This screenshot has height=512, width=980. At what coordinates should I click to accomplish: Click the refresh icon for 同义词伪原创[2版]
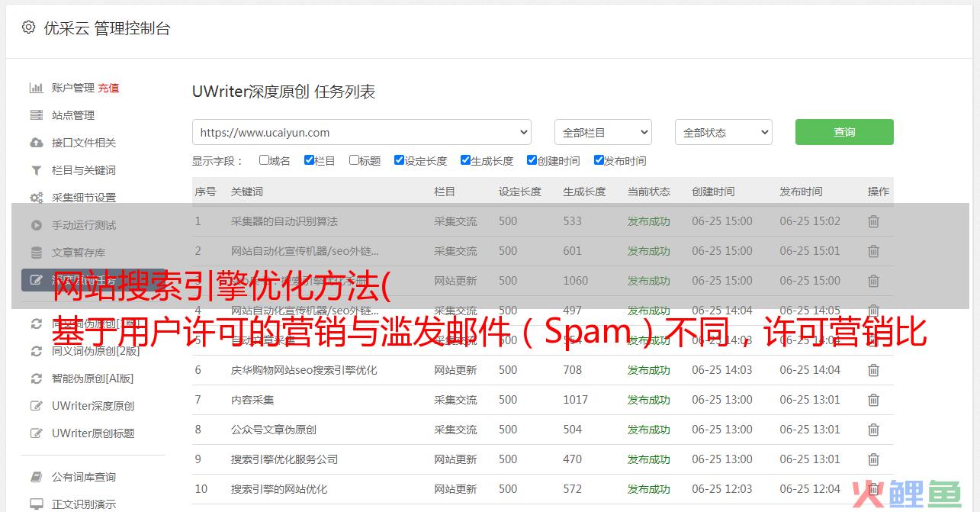pyautogui.click(x=36, y=351)
